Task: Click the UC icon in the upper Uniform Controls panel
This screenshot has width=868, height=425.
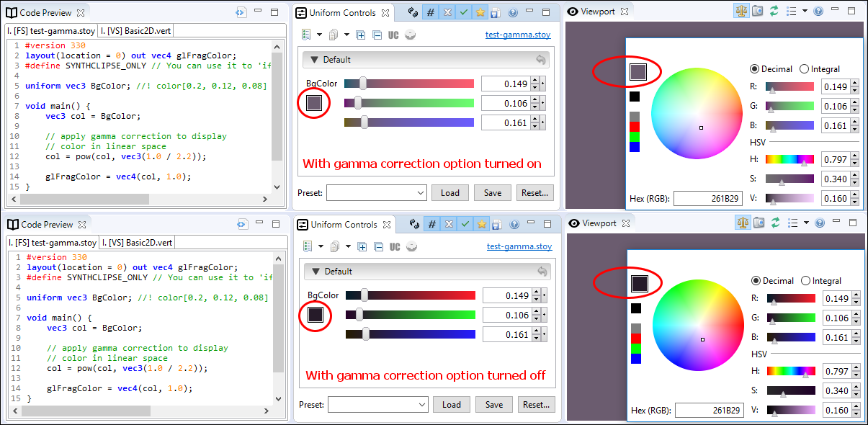Action: (x=393, y=35)
